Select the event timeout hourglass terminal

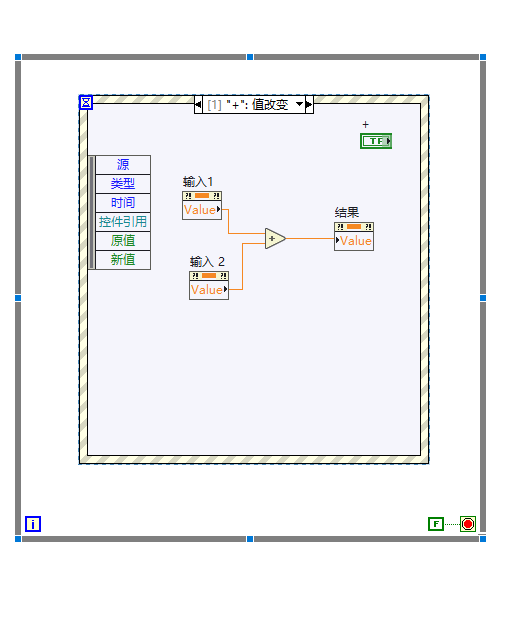[x=86, y=102]
